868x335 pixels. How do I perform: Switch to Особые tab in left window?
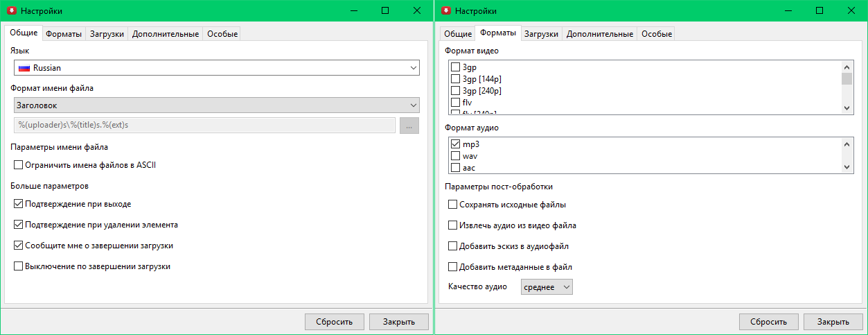222,34
